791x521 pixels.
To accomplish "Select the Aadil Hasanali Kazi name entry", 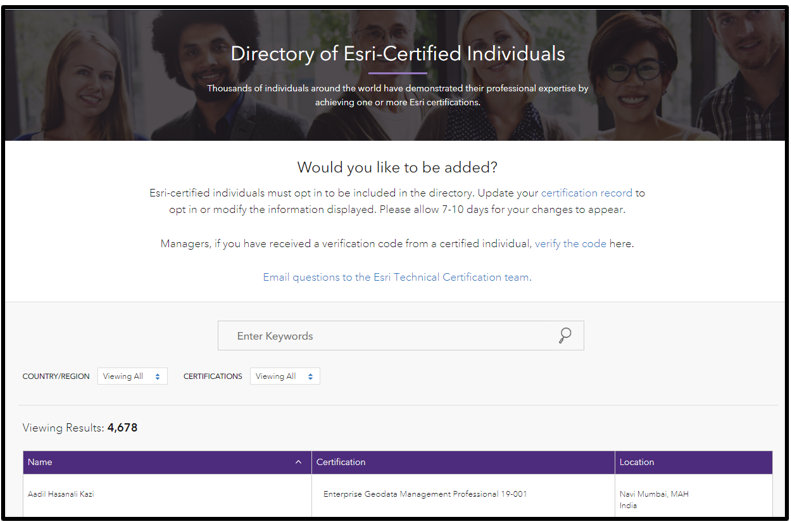I will point(61,494).
